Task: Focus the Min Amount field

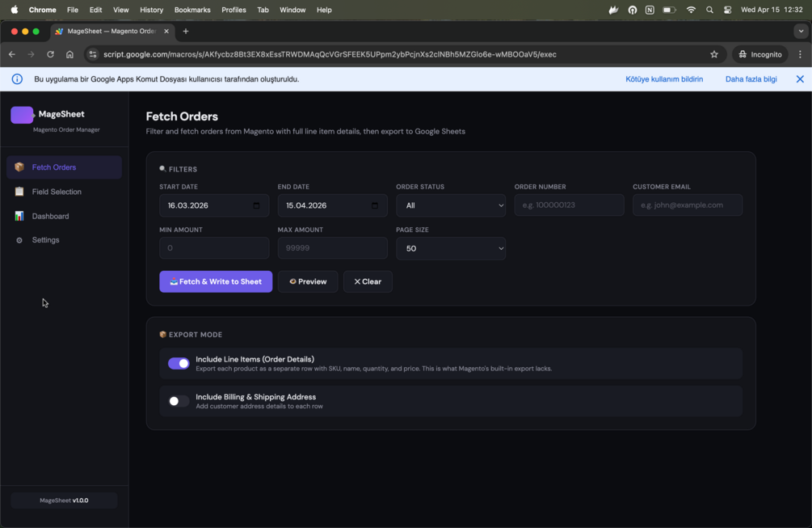Action: [214, 248]
